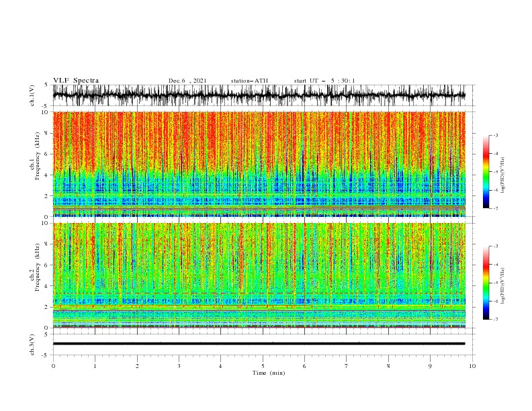Click the time axis tick label "7"

tap(347, 366)
